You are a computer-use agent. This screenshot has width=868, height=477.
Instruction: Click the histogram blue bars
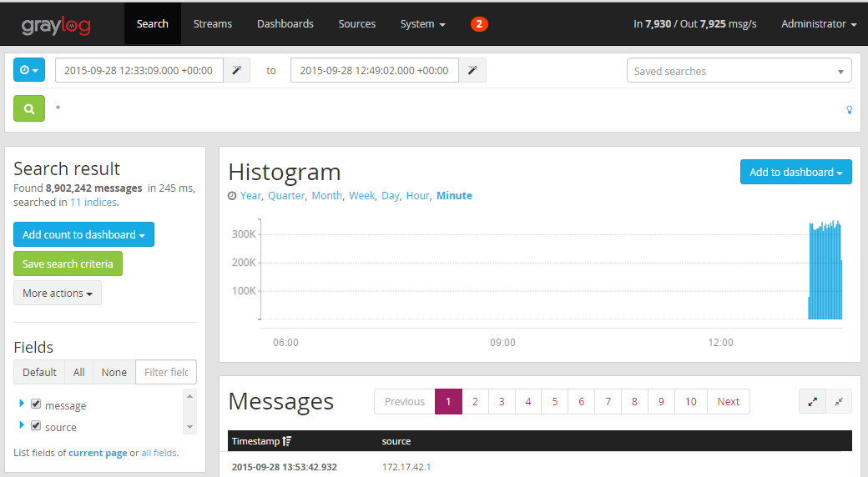coord(825,271)
